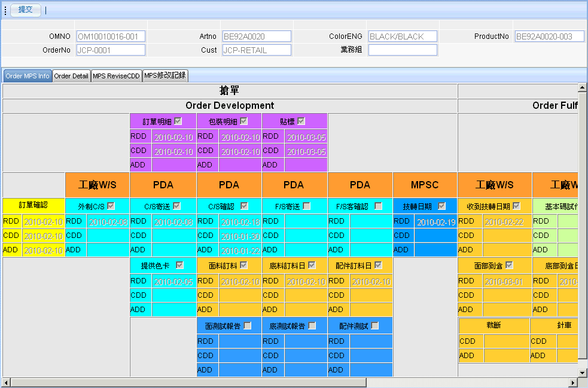
Task: Click the 技轉日期 RDD date 2010-02-19
Action: tap(435, 222)
